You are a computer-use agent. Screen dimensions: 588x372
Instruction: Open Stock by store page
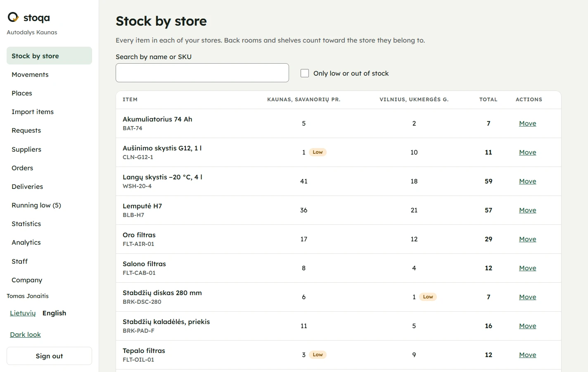49,56
